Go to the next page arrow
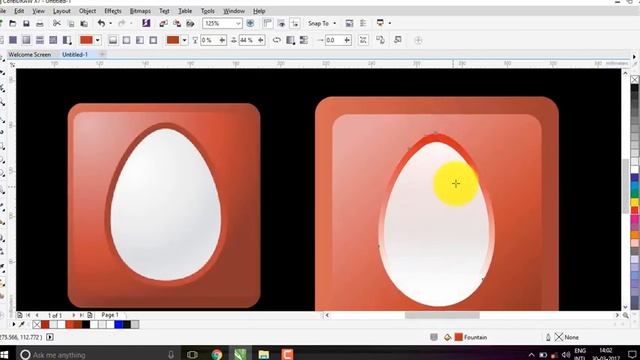 click(73, 315)
